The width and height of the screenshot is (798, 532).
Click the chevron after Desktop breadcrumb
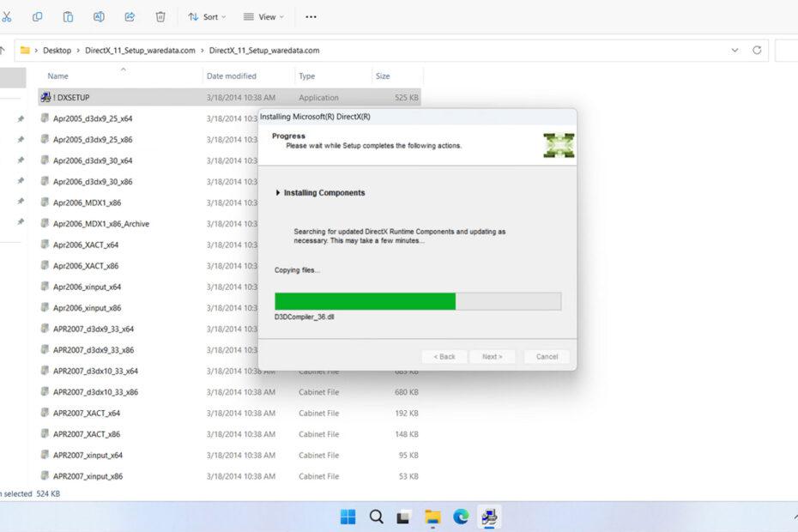(78, 51)
